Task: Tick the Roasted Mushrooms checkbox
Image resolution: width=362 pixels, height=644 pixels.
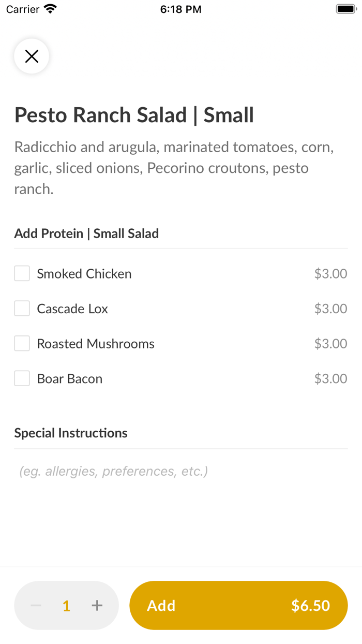Action: pos(22,343)
